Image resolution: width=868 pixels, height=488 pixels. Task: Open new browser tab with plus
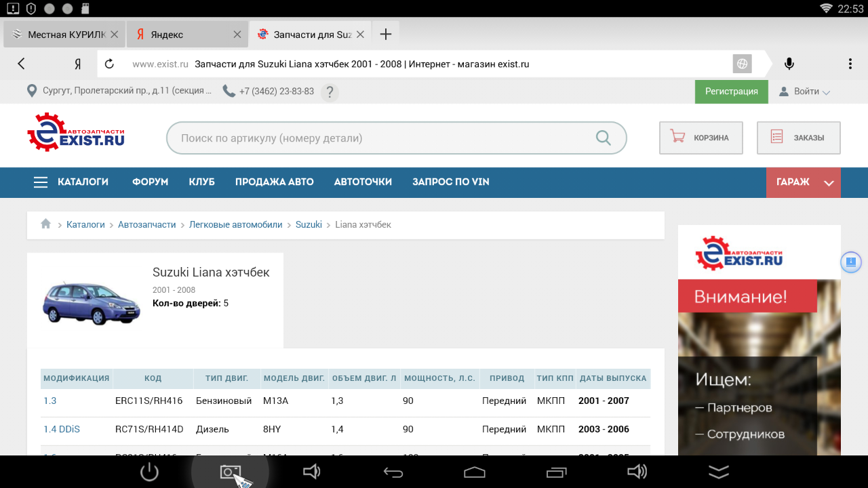tap(385, 35)
